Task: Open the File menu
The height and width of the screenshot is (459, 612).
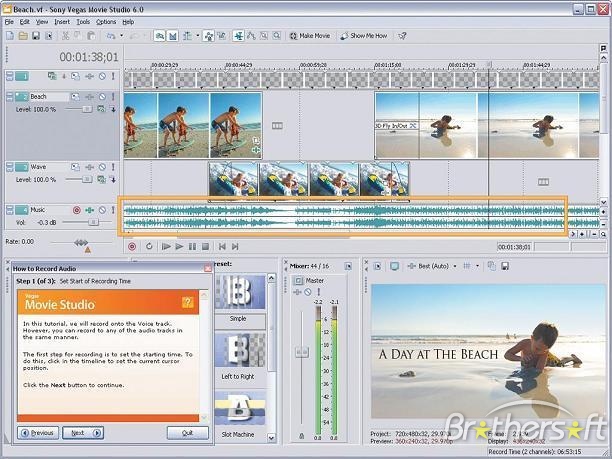Action: [9, 22]
